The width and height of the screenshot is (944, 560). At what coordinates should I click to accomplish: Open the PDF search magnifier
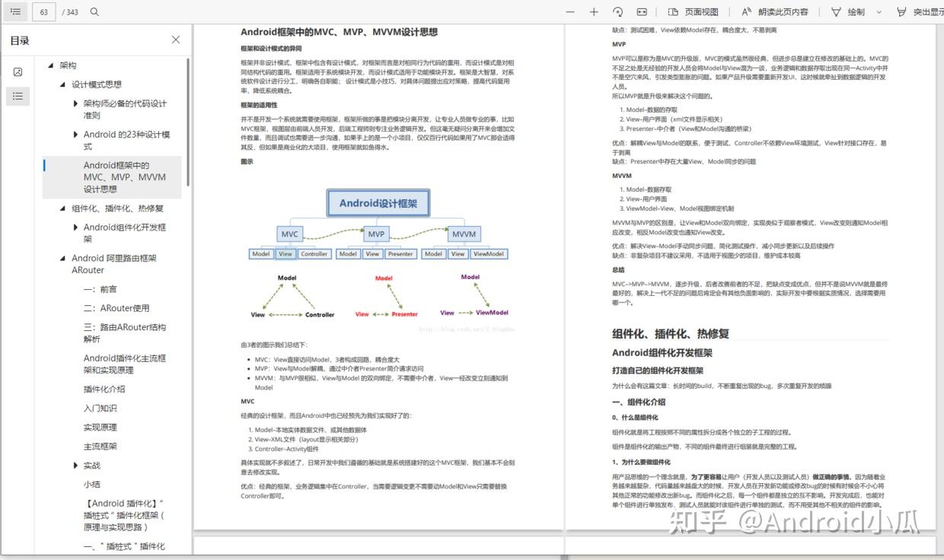[x=94, y=12]
